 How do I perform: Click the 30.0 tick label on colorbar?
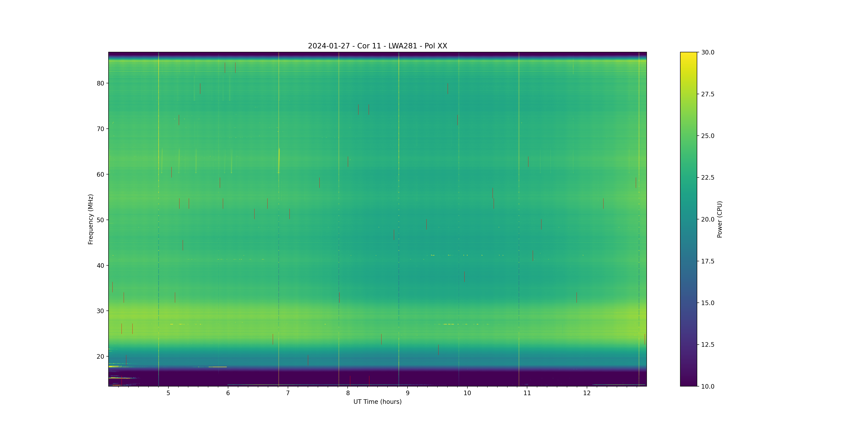tap(707, 52)
